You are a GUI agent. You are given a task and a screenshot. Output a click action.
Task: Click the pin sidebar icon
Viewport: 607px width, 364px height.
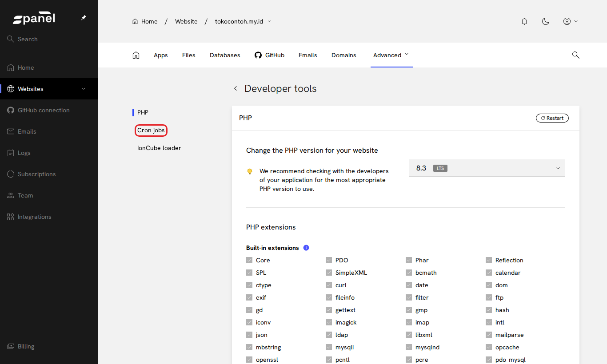84,18
